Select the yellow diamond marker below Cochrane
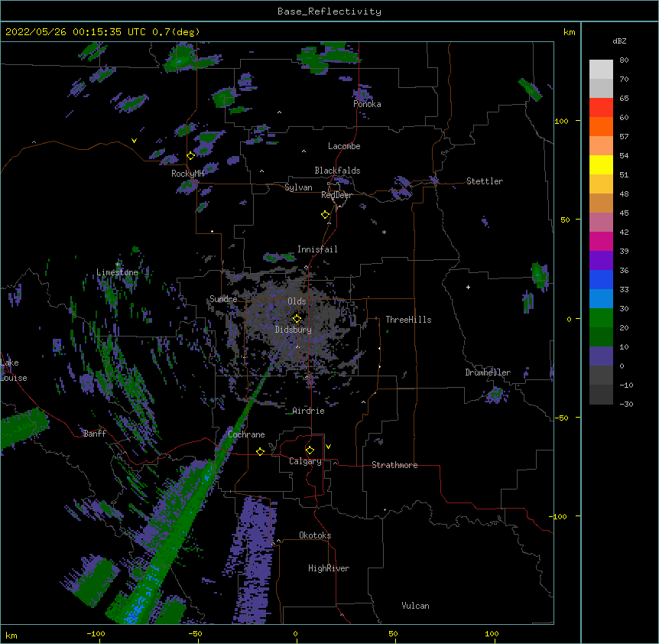The height and width of the screenshot is (644, 659). coord(260,451)
